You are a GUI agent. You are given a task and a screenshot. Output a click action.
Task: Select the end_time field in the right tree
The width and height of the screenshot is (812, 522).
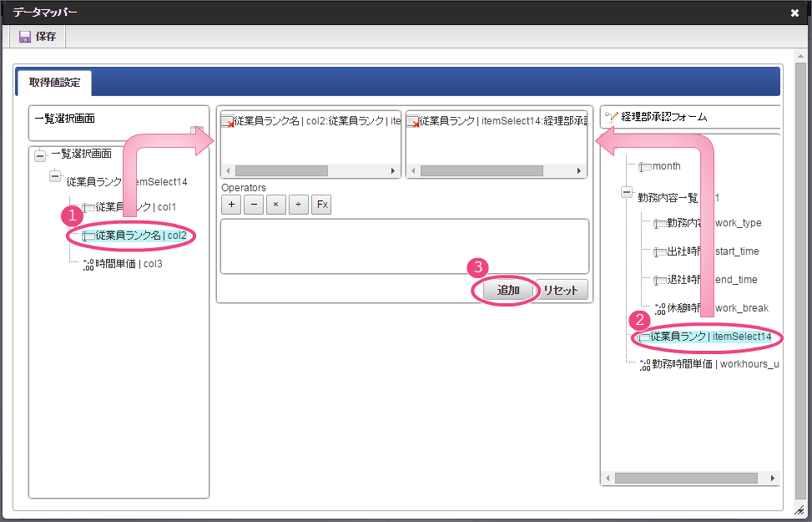click(x=705, y=280)
